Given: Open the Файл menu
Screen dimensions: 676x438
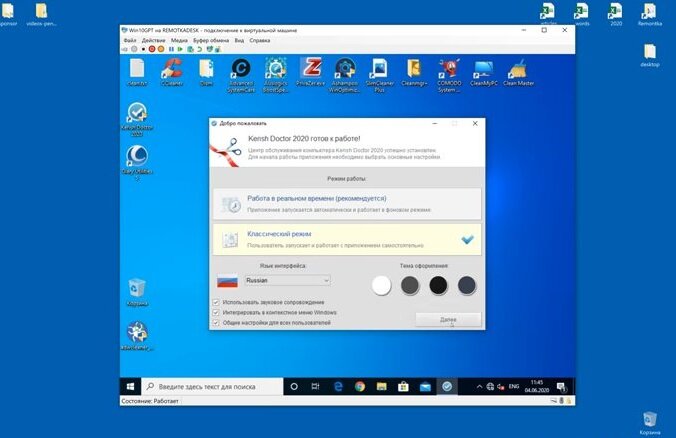Looking at the screenshot, I should tap(130, 40).
